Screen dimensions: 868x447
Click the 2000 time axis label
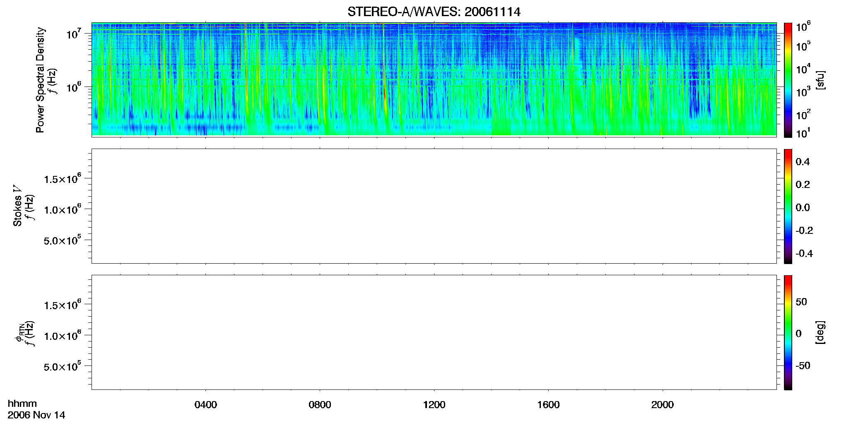click(662, 405)
